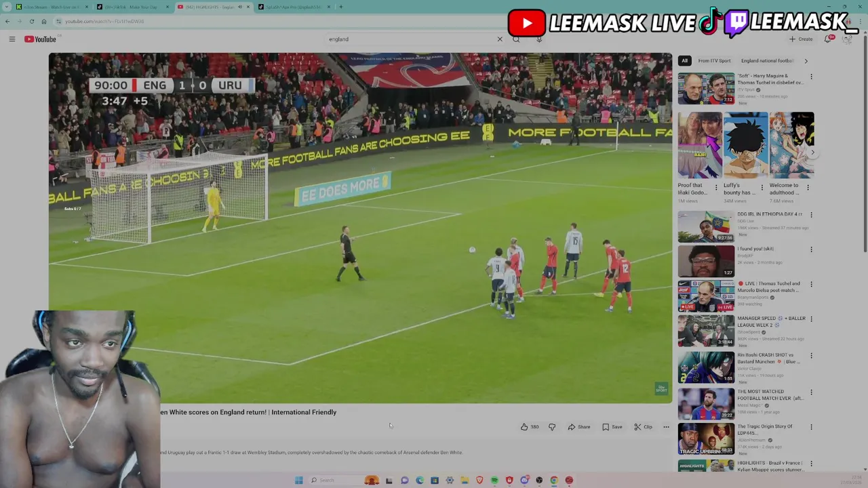Viewport: 868px width, 488px height.
Task: Open DDG IRL IN ETHIOPIA DAY 4 video
Action: point(706,226)
